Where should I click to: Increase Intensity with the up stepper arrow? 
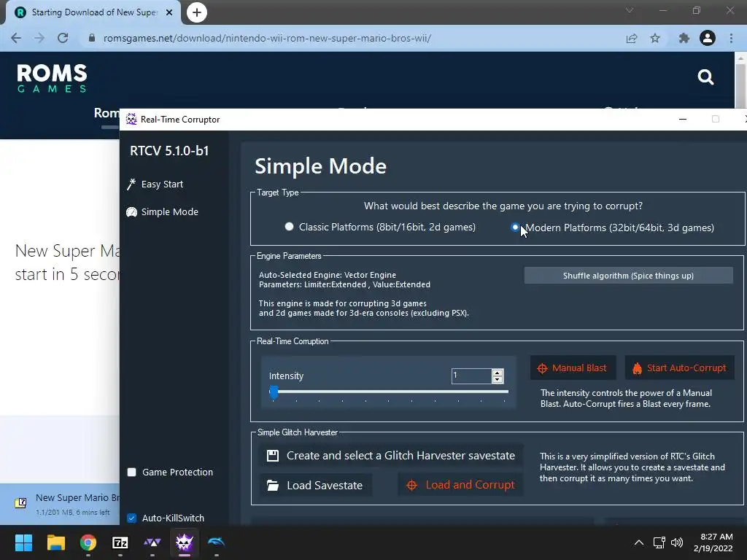point(498,373)
